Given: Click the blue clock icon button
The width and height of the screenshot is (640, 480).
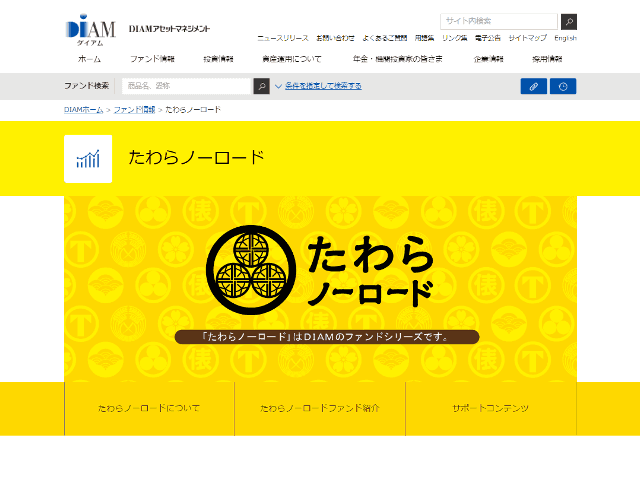Looking at the screenshot, I should [x=563, y=86].
